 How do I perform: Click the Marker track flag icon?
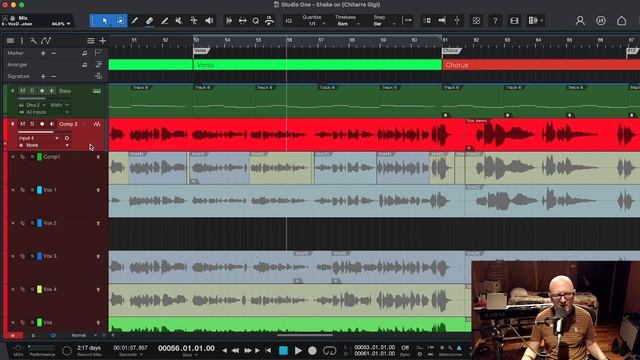tap(98, 53)
